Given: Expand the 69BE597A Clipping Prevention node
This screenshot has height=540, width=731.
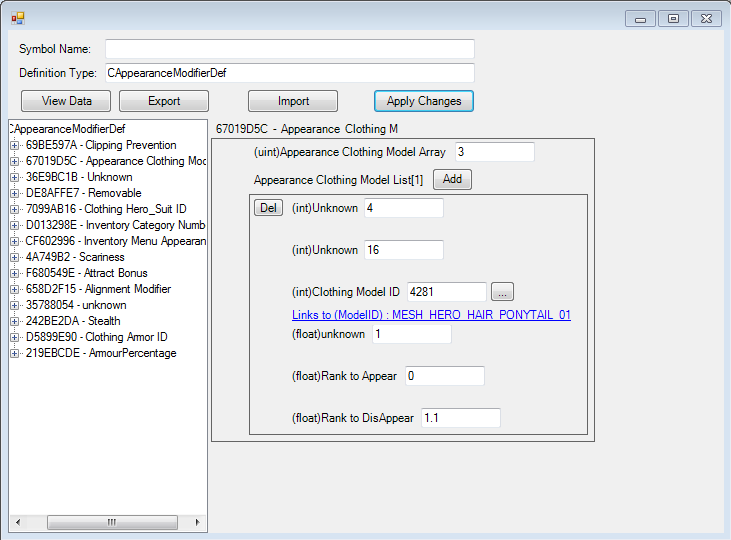Looking at the screenshot, I should pyautogui.click(x=15, y=145).
